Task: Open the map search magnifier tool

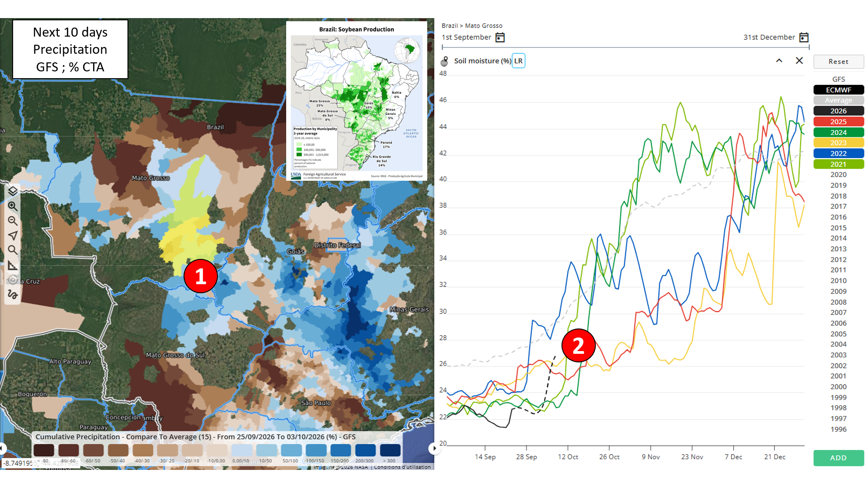Action: point(13,250)
